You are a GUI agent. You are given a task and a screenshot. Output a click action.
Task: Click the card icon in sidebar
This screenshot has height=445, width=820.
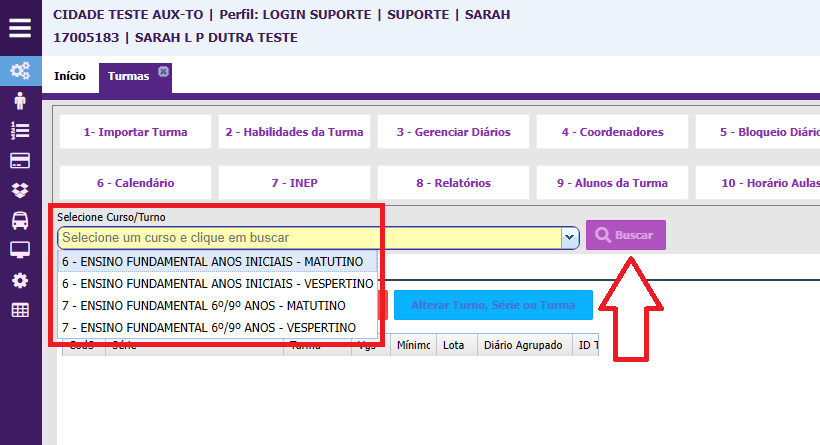point(20,161)
